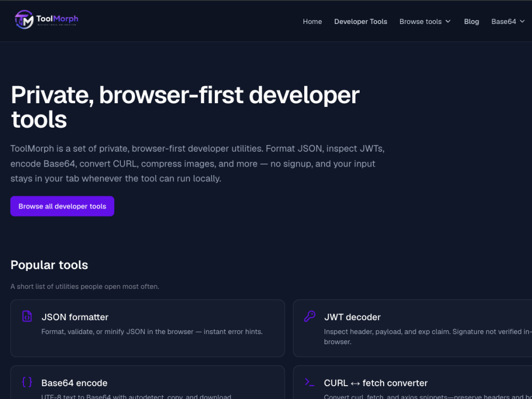Expand the Browse tools chevron
Image resolution: width=532 pixels, height=399 pixels.
(x=448, y=21)
